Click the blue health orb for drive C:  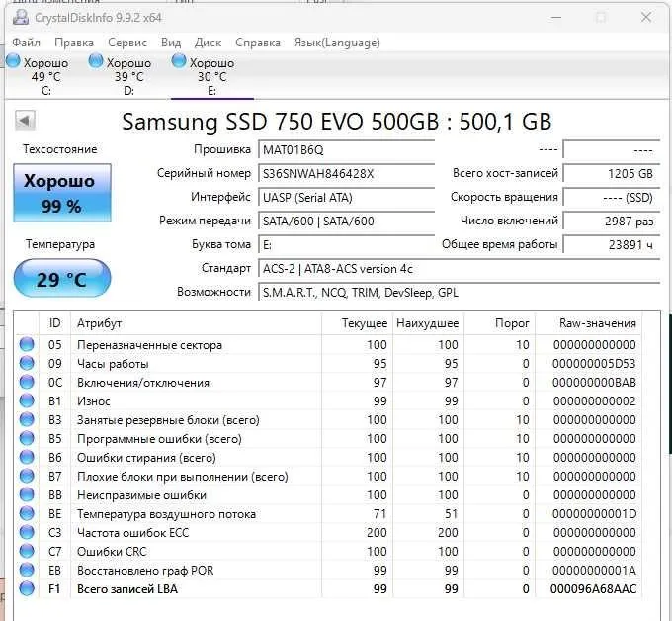13,61
